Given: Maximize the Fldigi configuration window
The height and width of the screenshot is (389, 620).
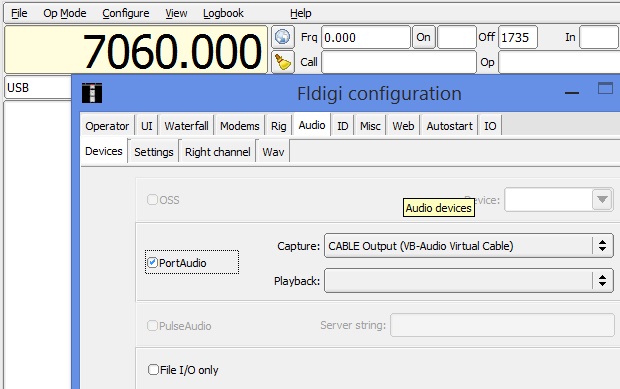Looking at the screenshot, I should [605, 88].
